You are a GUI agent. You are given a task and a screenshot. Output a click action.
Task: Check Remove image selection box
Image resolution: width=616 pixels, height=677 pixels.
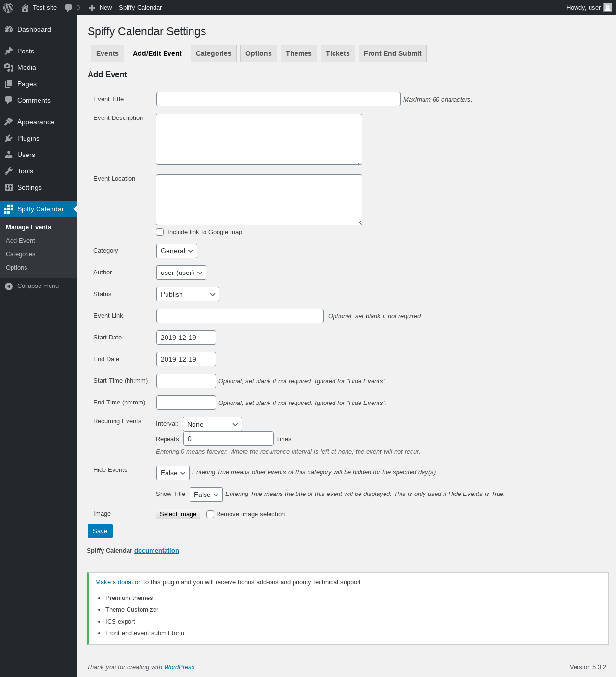(210, 514)
